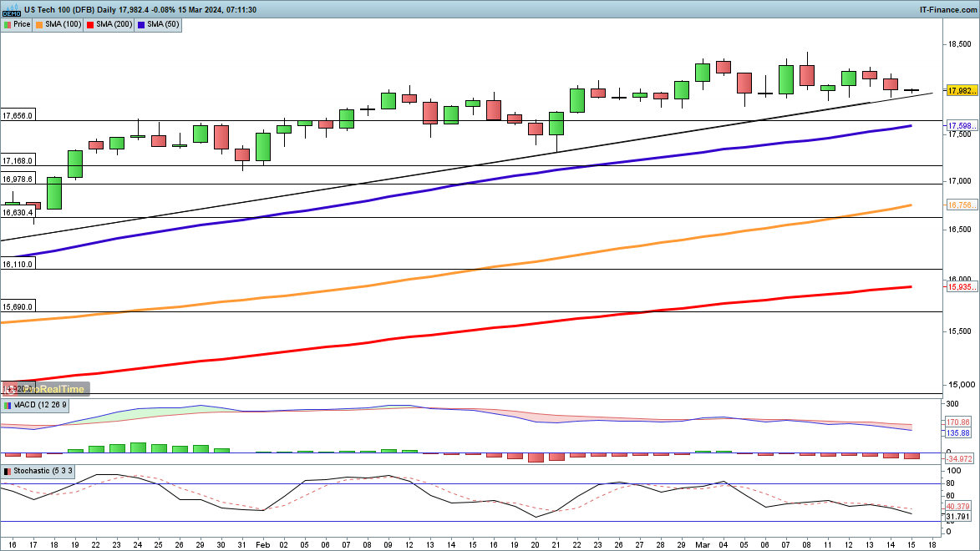Click the 17,656.0 horizontal level label

pos(18,116)
